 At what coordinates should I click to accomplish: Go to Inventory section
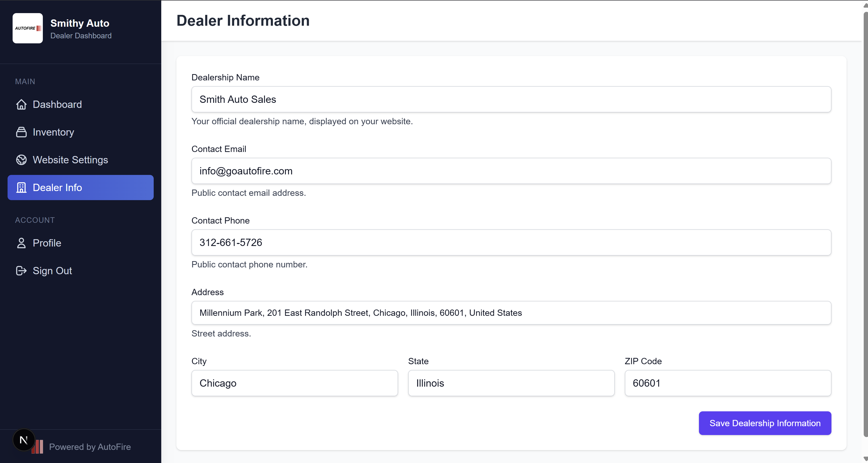coord(53,132)
